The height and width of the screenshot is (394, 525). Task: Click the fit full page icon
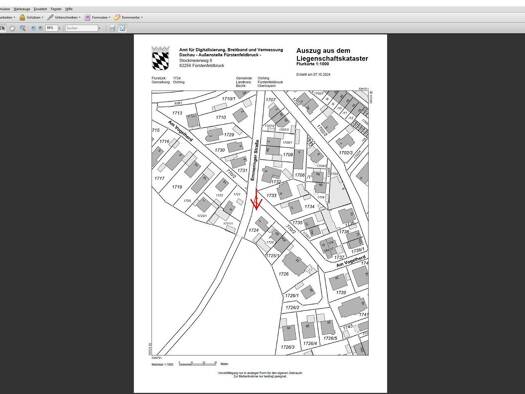(123, 28)
